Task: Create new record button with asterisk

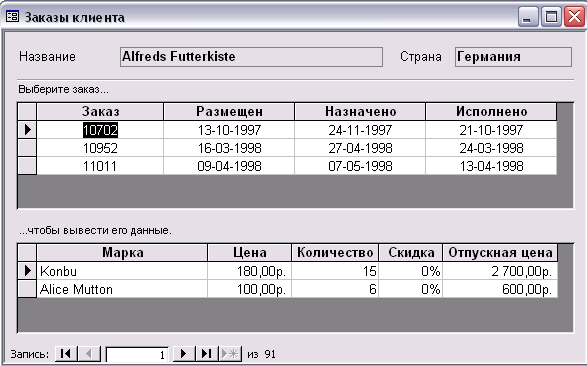Action: point(230,353)
